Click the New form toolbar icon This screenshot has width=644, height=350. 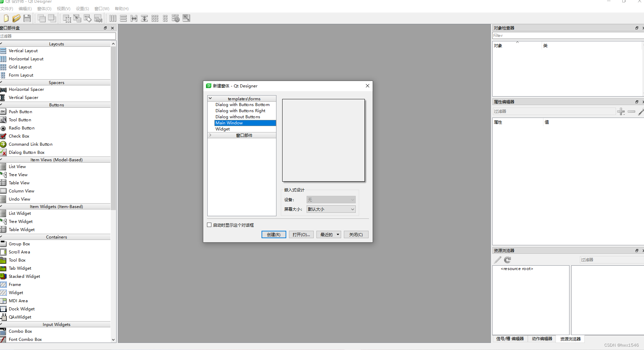(6, 18)
